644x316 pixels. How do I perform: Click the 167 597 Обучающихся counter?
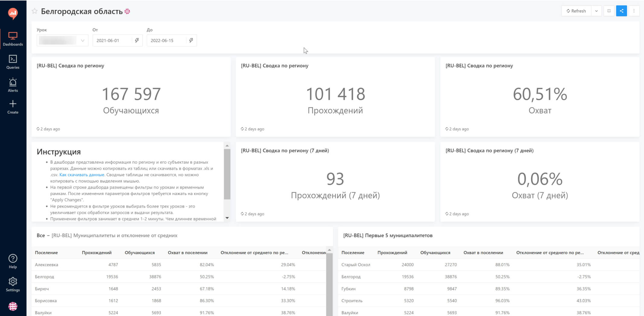tap(131, 100)
